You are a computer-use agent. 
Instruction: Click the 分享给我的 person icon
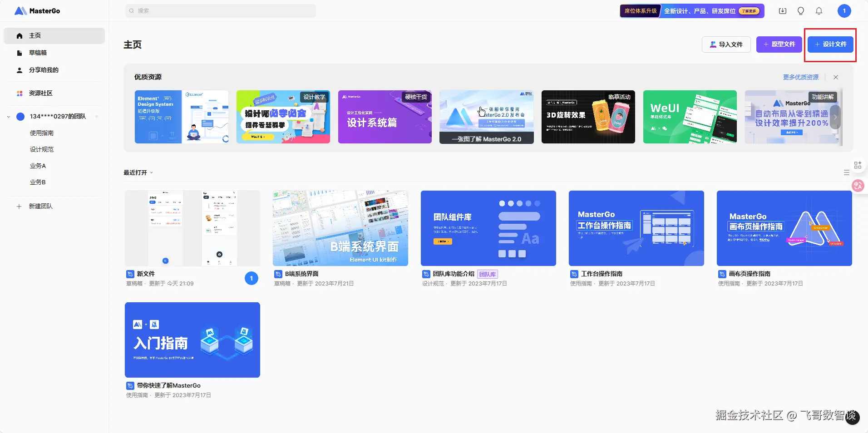(x=20, y=70)
